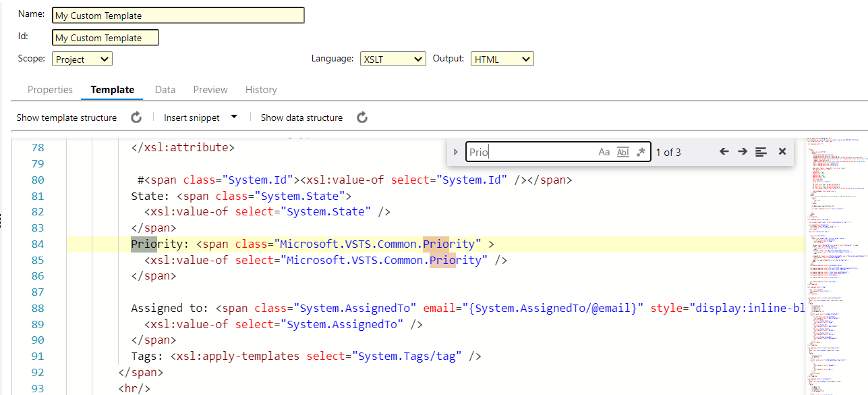Image resolution: width=868 pixels, height=395 pixels.
Task: Go to previous match in find widget
Action: tap(724, 152)
